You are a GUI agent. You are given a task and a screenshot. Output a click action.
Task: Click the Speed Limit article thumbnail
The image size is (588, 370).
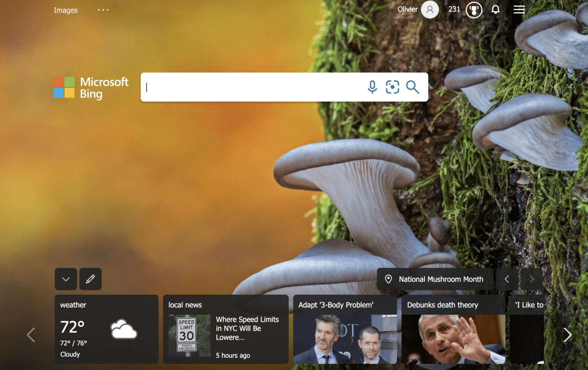(189, 335)
